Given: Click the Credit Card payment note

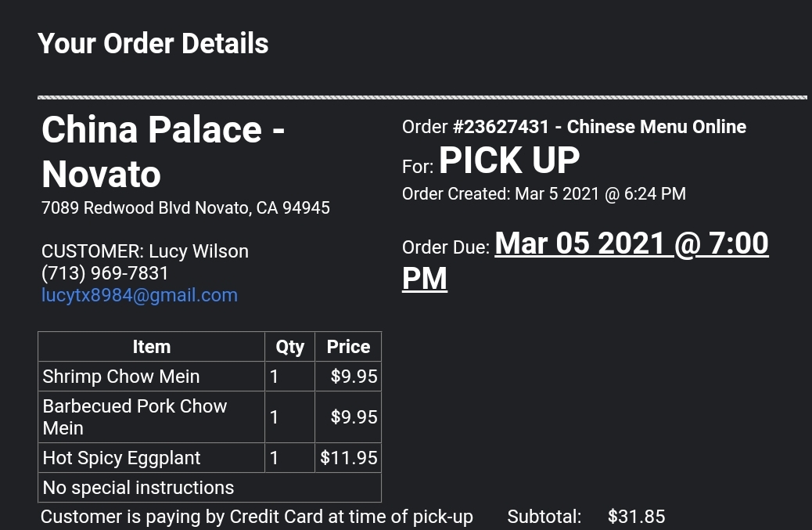Looking at the screenshot, I should [x=257, y=517].
